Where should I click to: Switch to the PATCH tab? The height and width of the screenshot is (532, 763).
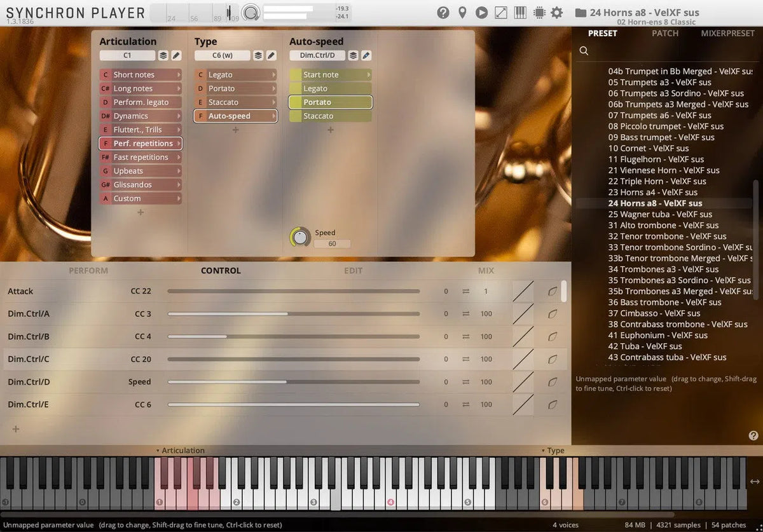tap(665, 33)
